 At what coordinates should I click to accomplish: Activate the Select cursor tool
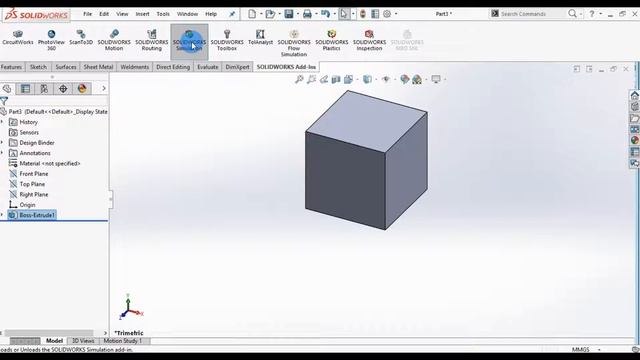344,14
